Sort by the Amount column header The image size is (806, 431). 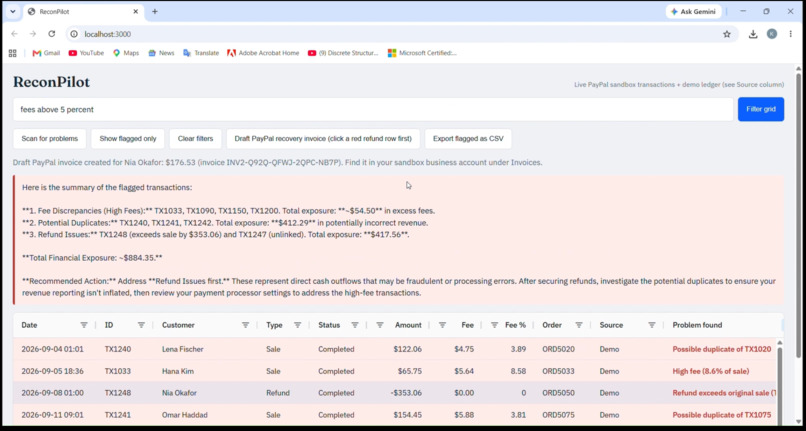pyautogui.click(x=408, y=325)
